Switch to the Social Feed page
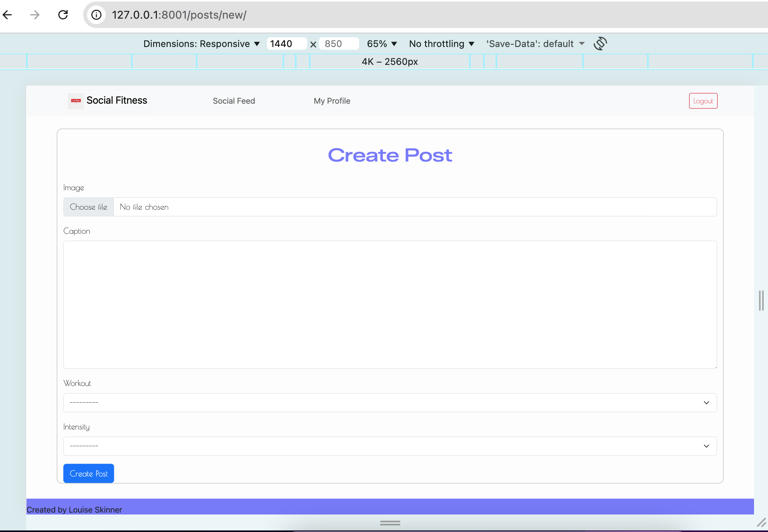 pyautogui.click(x=234, y=101)
